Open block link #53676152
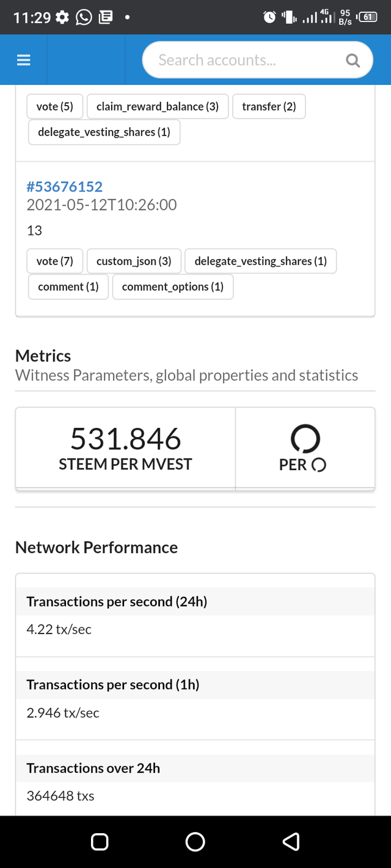This screenshot has height=868, width=391. [x=64, y=186]
